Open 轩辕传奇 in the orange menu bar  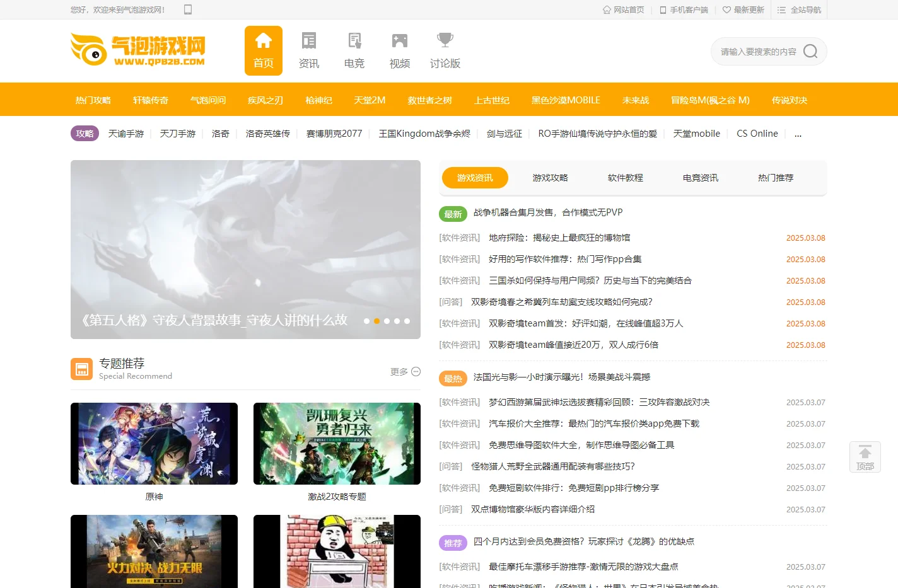(x=151, y=100)
